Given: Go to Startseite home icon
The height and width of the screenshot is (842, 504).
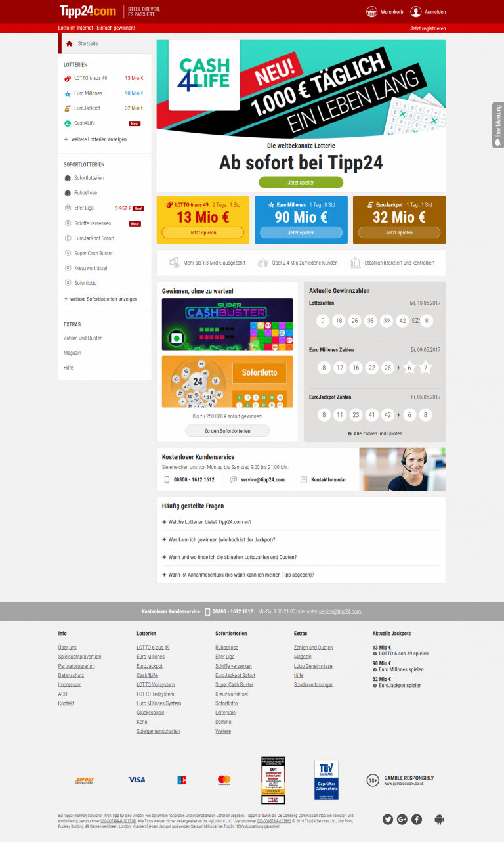Looking at the screenshot, I should [69, 43].
